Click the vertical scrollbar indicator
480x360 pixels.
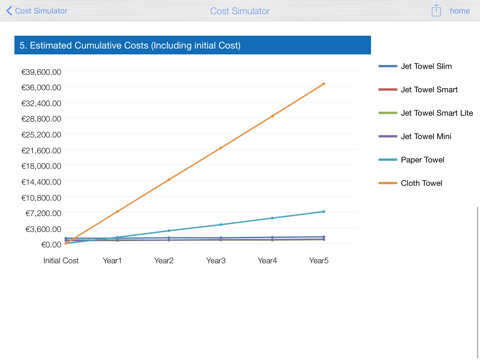click(478, 283)
